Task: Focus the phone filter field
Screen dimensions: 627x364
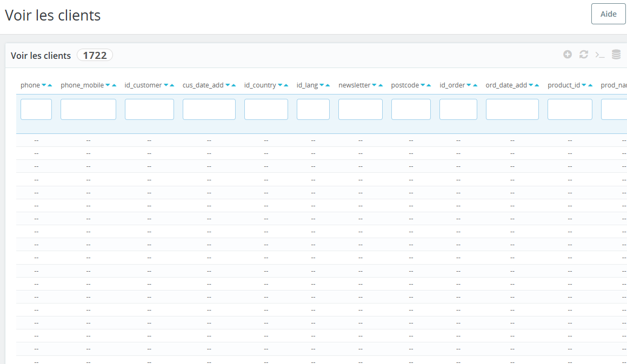Action: (x=36, y=109)
